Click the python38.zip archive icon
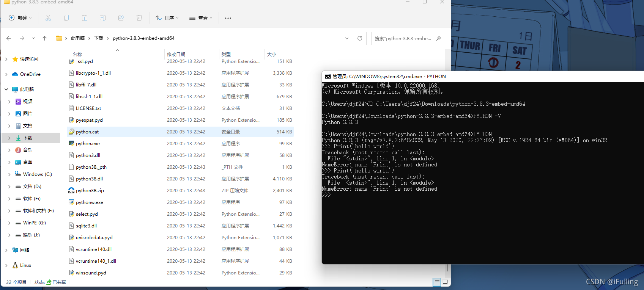 click(x=71, y=190)
